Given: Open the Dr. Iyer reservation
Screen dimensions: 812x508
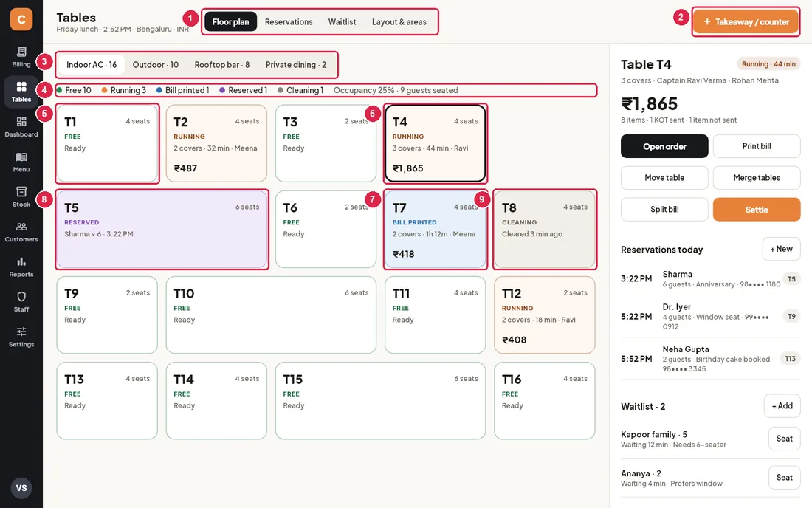Looking at the screenshot, I should [710, 317].
